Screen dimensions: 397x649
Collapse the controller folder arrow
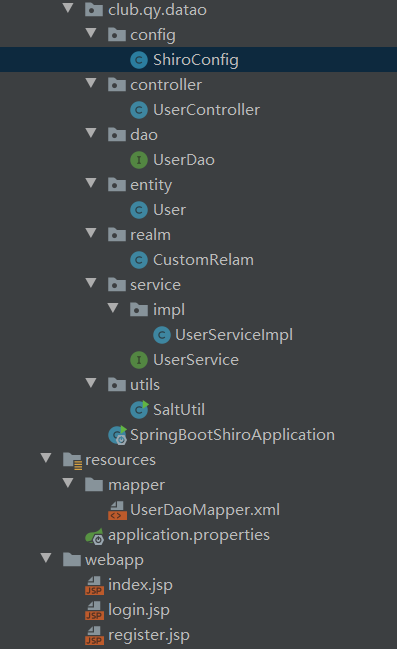[x=91, y=83]
